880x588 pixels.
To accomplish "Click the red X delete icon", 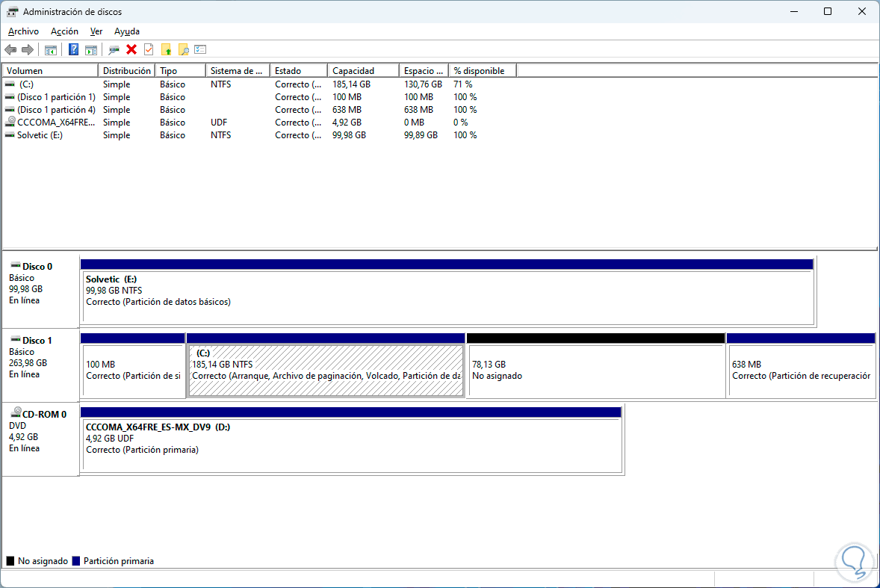I will pos(131,49).
